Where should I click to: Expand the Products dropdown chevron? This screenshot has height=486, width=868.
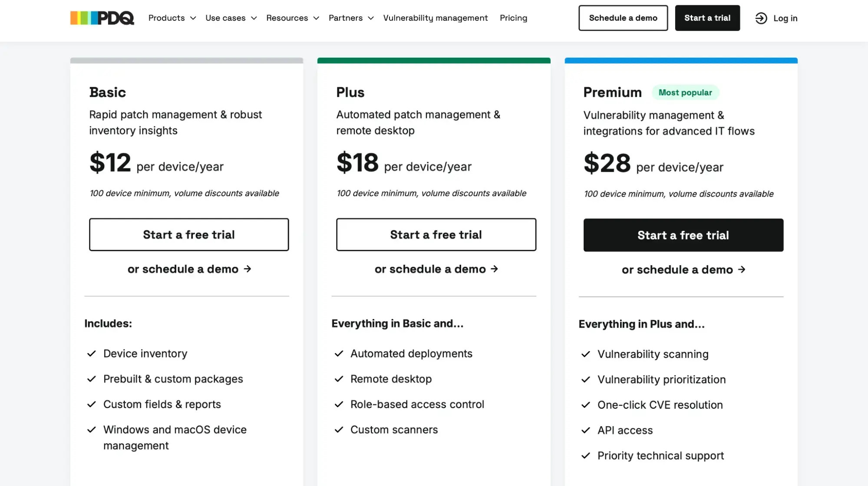click(x=193, y=18)
